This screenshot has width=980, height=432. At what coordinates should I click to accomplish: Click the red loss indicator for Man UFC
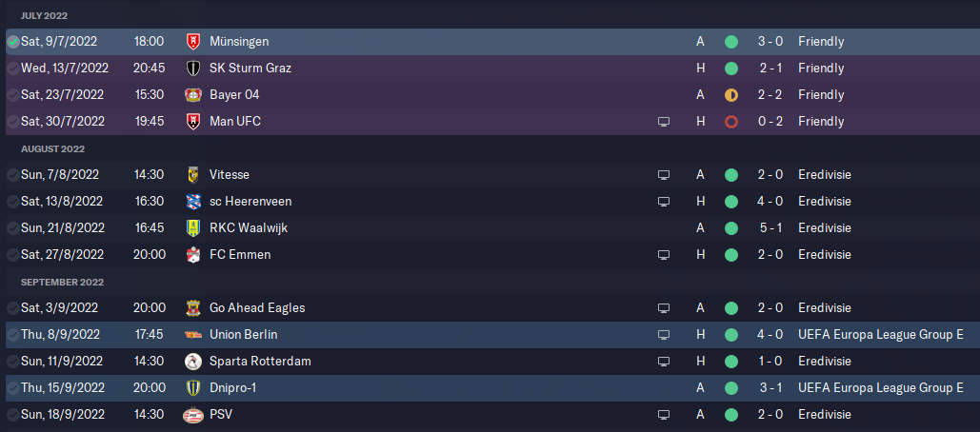coord(731,122)
